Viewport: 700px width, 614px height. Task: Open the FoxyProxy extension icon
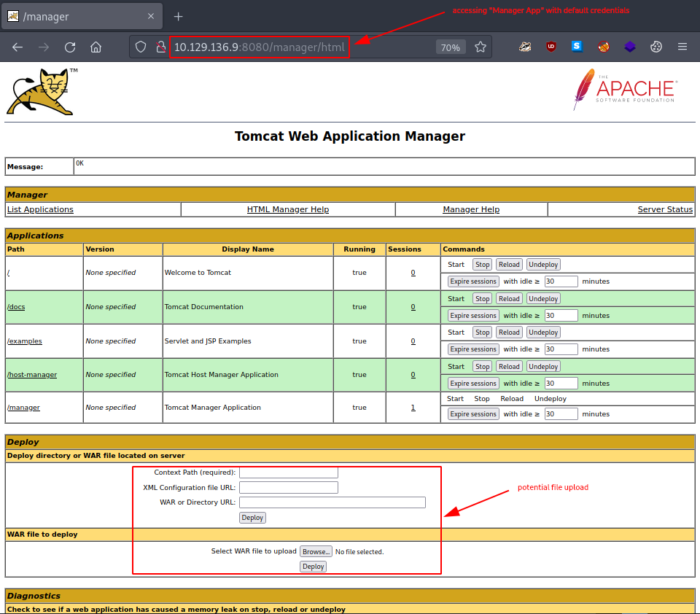point(603,46)
